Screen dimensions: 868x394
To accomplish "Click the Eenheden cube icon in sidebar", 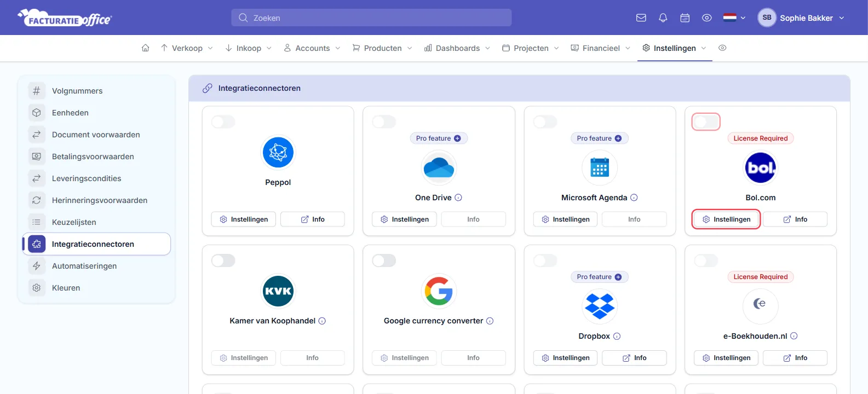I will pyautogui.click(x=37, y=113).
